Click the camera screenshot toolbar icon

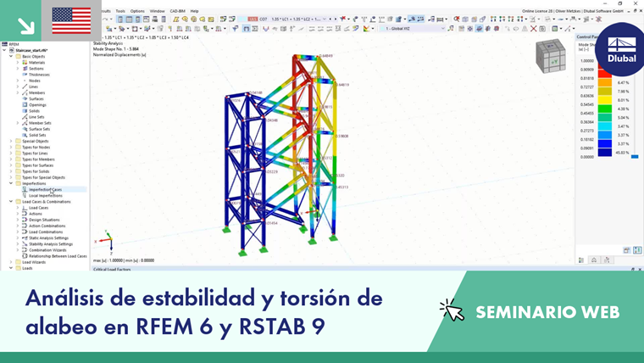point(542,28)
